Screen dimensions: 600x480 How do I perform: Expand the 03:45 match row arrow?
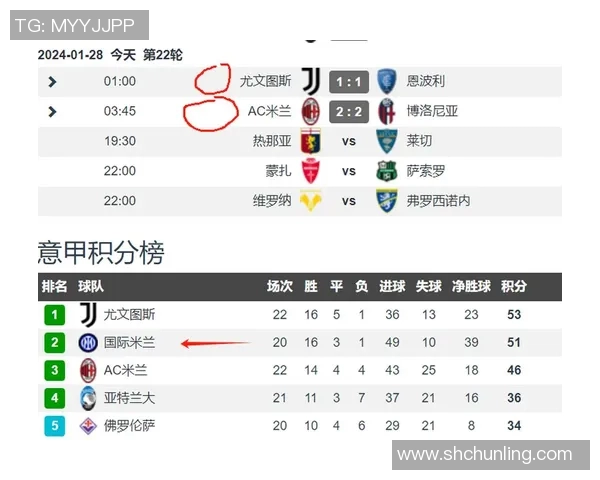[x=52, y=111]
